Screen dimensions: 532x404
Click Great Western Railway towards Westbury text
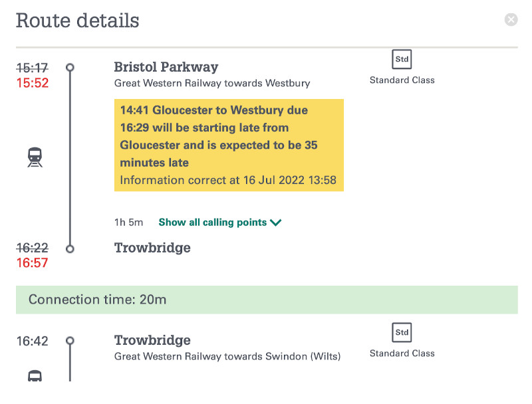pyautogui.click(x=212, y=84)
